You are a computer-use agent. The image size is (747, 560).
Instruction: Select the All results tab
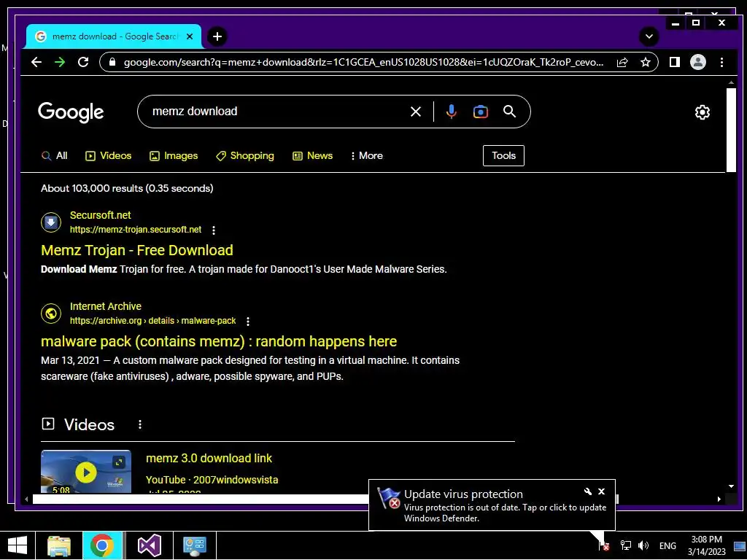pyautogui.click(x=54, y=156)
